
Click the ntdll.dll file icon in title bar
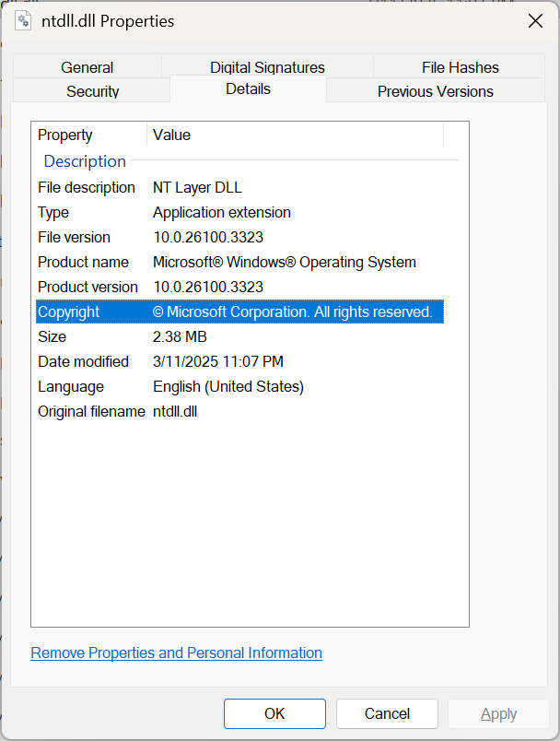point(23,21)
